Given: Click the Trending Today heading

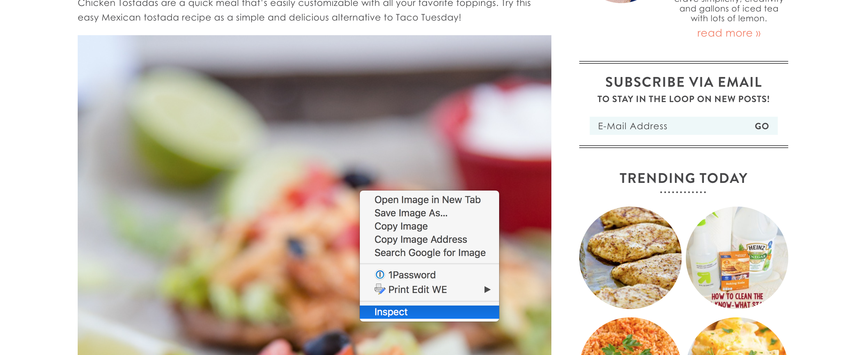Looking at the screenshot, I should pos(683,178).
